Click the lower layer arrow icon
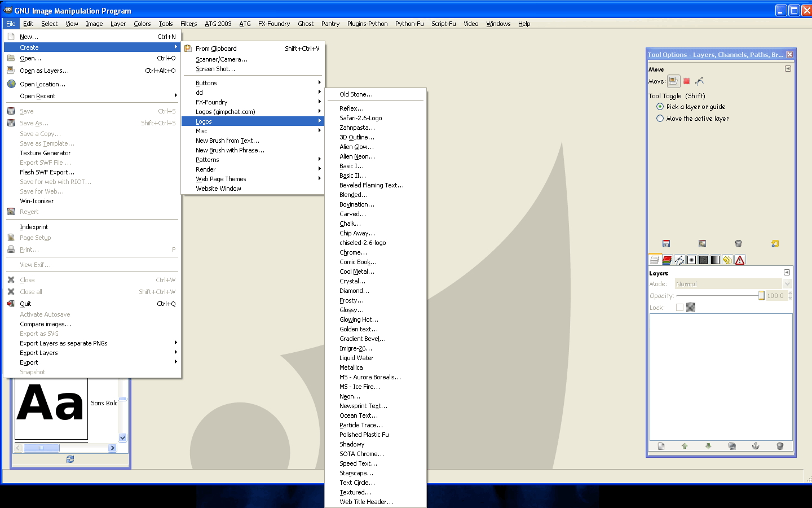Screen dimensions: 812x508 (x=708, y=446)
